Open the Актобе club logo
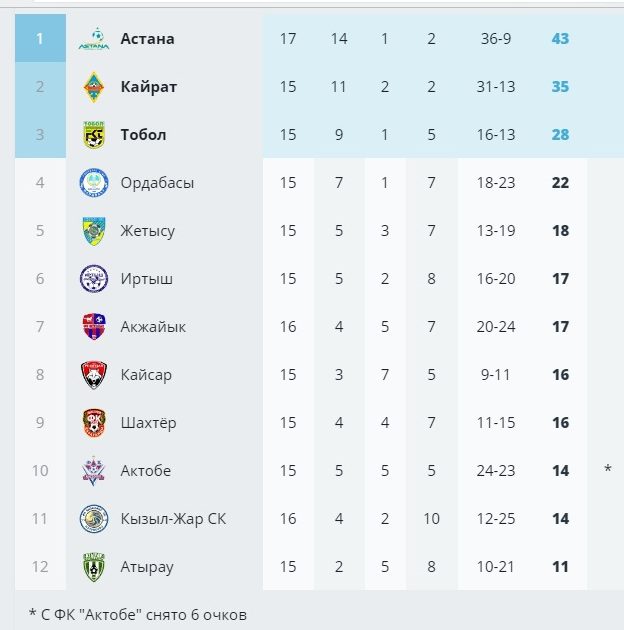 (x=94, y=471)
